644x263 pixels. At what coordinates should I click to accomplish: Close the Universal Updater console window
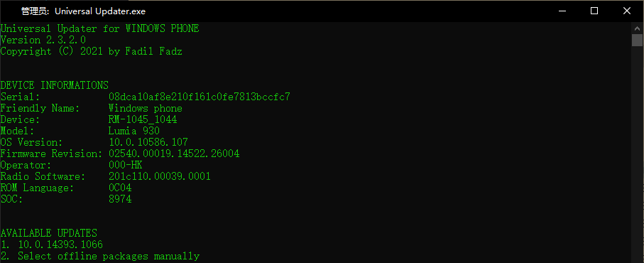[627, 11]
